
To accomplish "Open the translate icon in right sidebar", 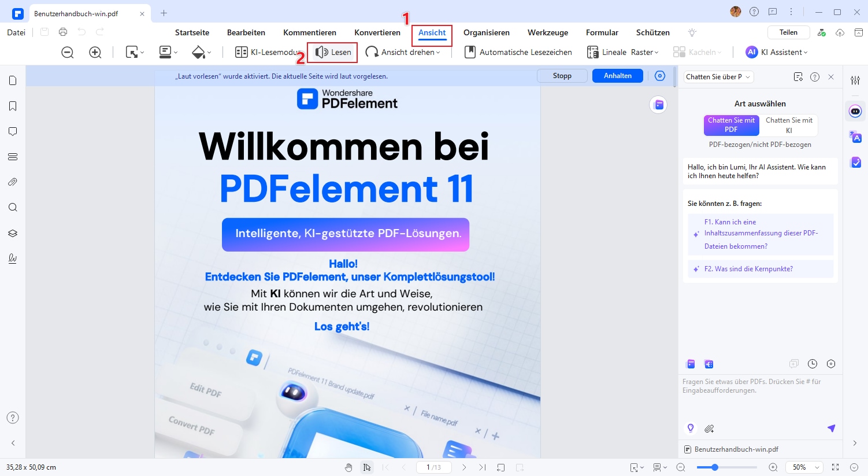I will [856, 137].
